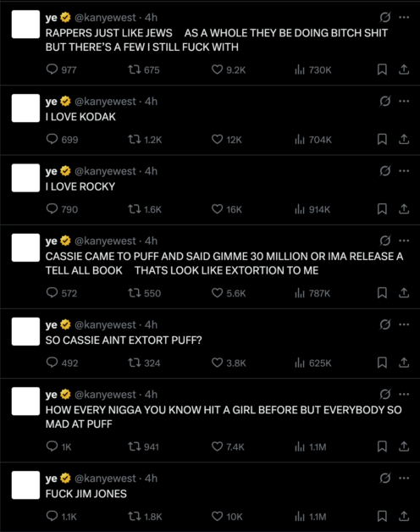The width and height of the screenshot is (420, 532).
Task: Share the post with 1.8K reposts
Action: [404, 517]
